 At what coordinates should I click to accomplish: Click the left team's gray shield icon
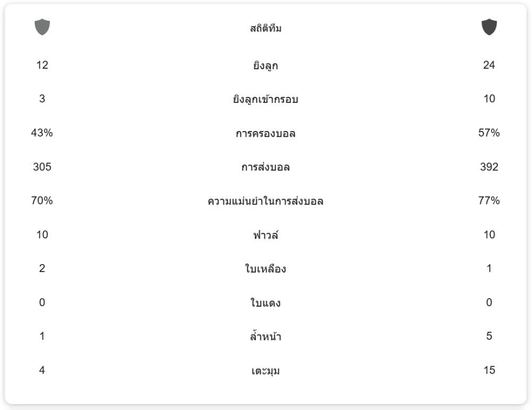point(42,27)
